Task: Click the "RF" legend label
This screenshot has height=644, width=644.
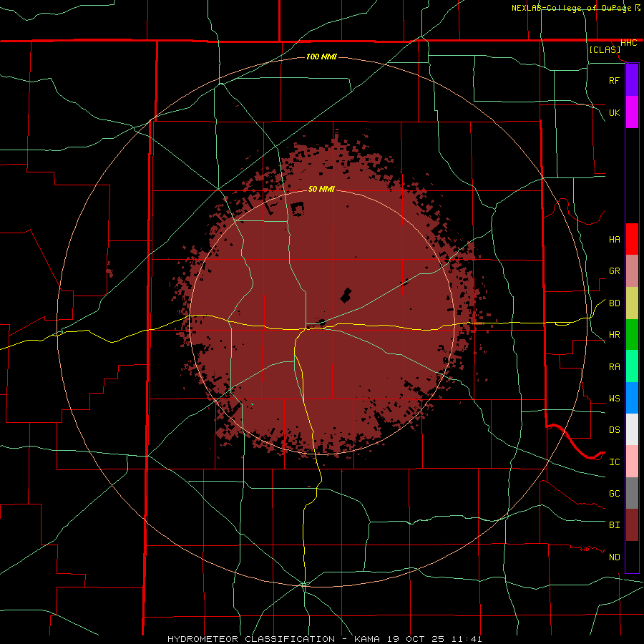Action: click(x=615, y=81)
